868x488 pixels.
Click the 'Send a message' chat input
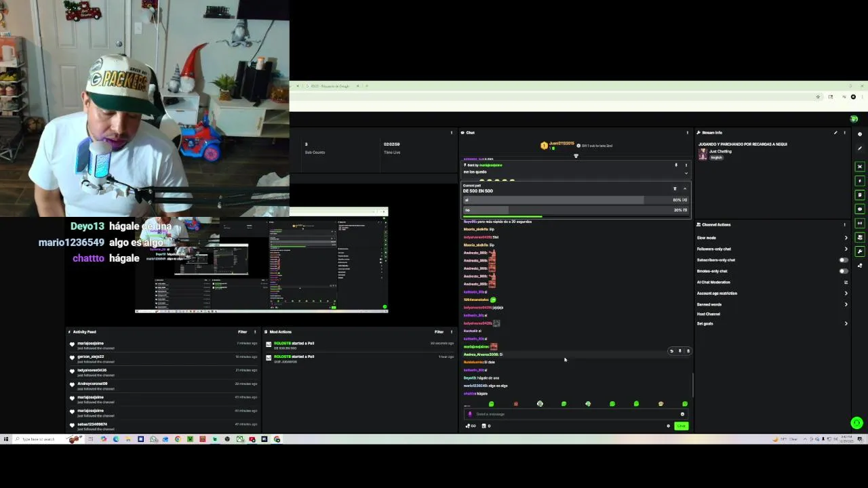[575, 414]
